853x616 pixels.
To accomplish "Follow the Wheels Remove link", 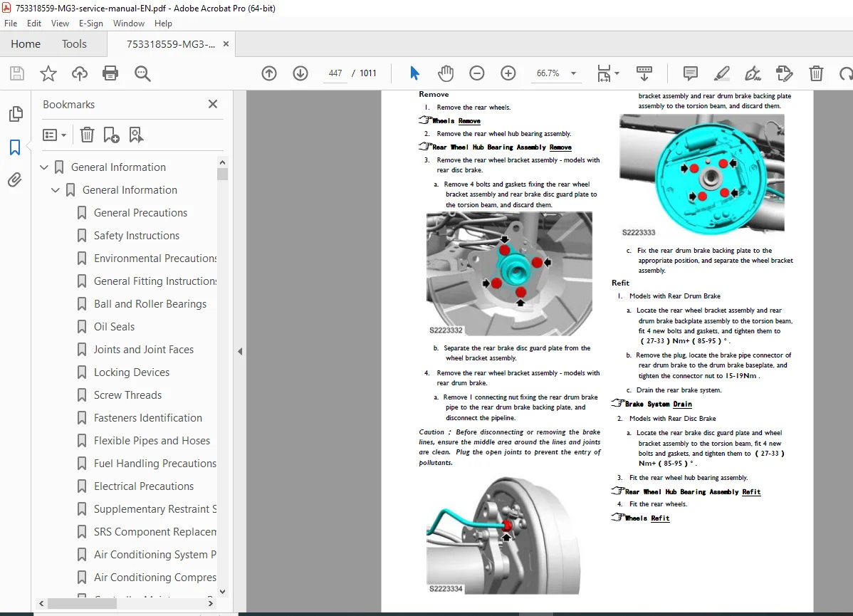I will (x=456, y=121).
